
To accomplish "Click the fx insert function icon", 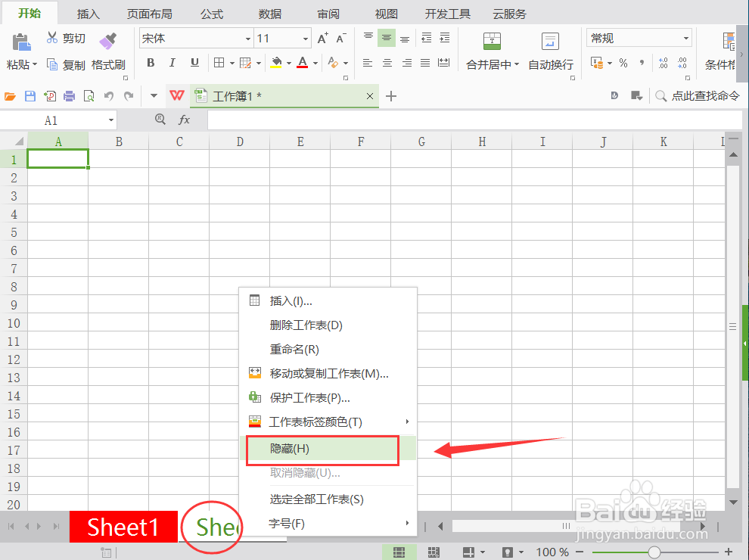I will tap(184, 120).
